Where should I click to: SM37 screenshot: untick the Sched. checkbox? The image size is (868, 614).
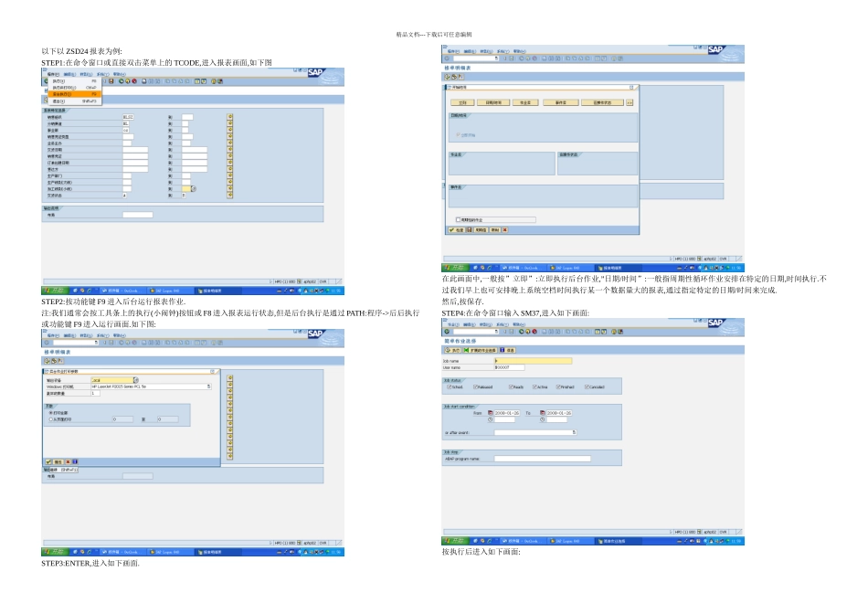pos(449,387)
